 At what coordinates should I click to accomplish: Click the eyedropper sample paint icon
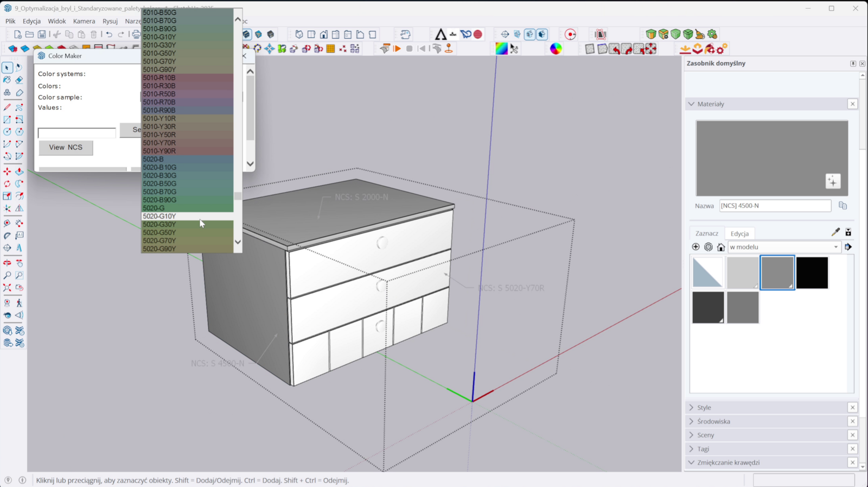click(835, 232)
